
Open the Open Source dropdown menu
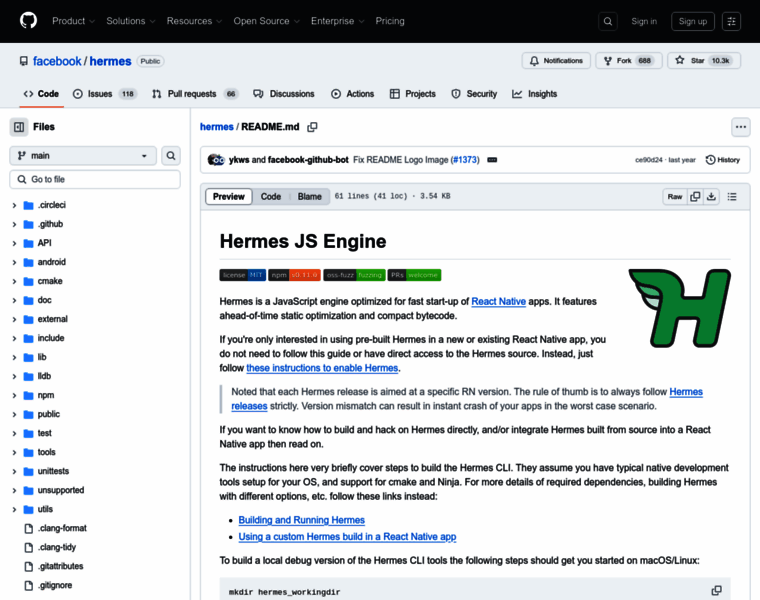[267, 21]
